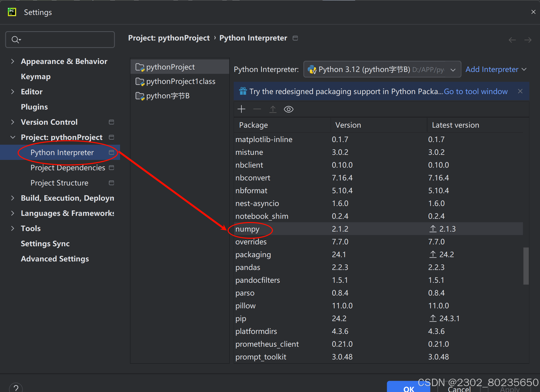Screen dimensions: 540x392
Task: Click Go to tool window link
Action: click(x=476, y=91)
